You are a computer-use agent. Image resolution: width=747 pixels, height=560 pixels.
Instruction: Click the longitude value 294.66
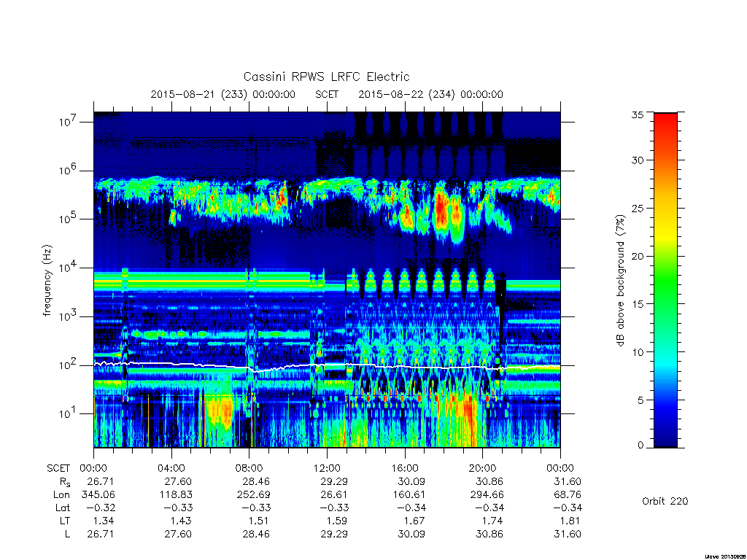pyautogui.click(x=487, y=495)
